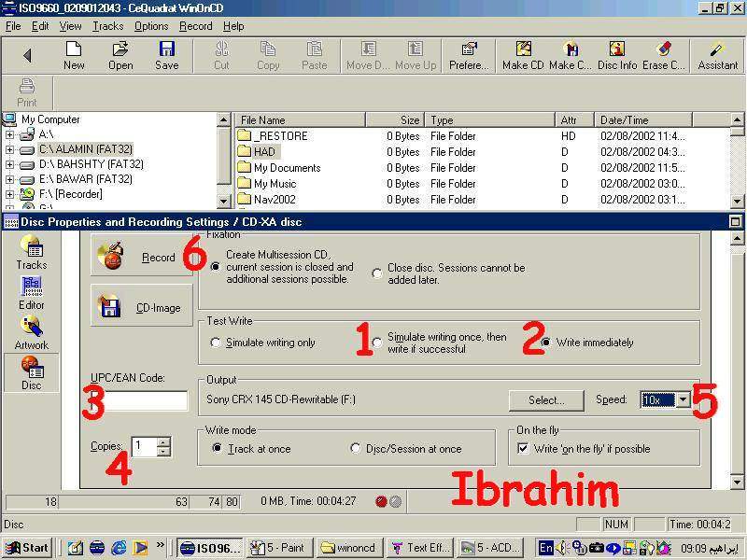Switch to the 5 - Paint taskbar button
Image resolution: width=747 pixels, height=560 pixels.
pos(279,548)
